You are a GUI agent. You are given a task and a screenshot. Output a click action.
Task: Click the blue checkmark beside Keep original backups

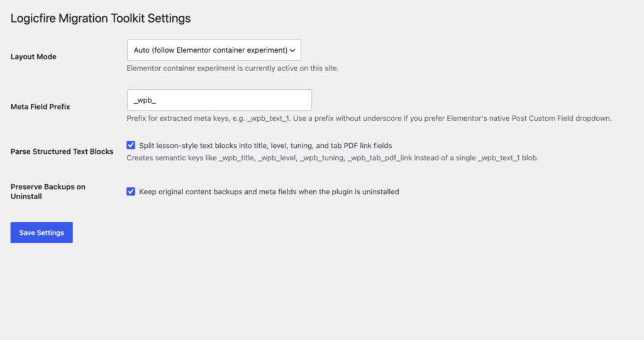tap(131, 191)
